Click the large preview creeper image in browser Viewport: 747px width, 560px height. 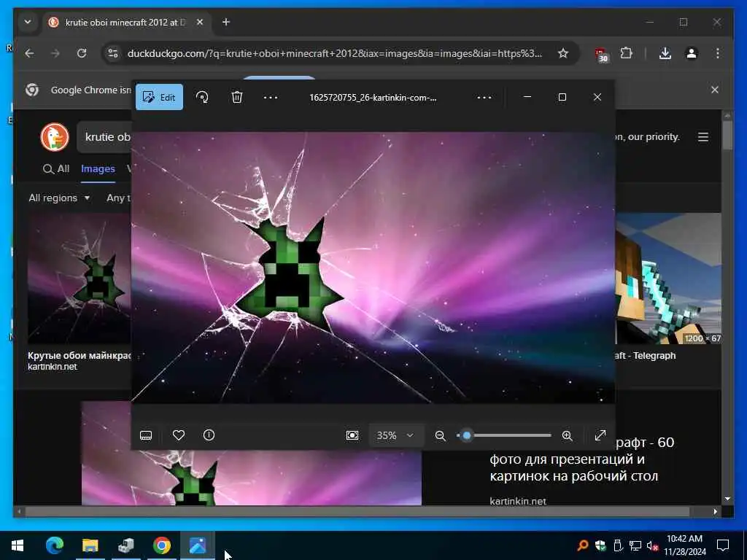(x=252, y=478)
